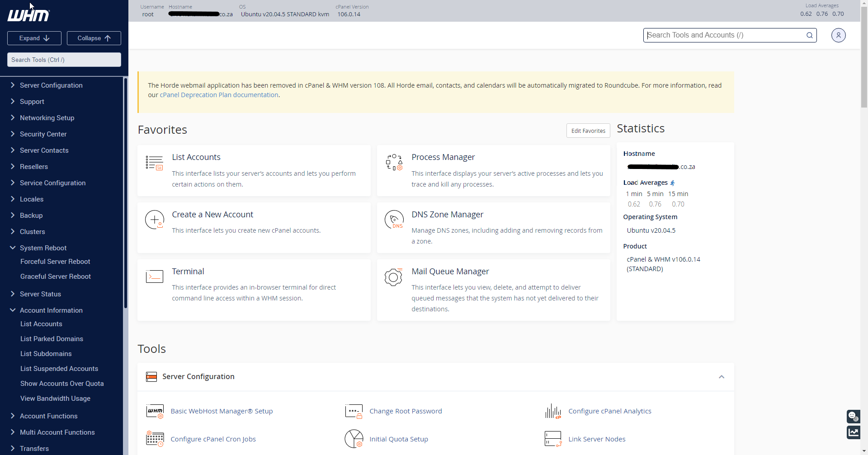Click the Basic WebHost Manager Setup icon

[155, 411]
